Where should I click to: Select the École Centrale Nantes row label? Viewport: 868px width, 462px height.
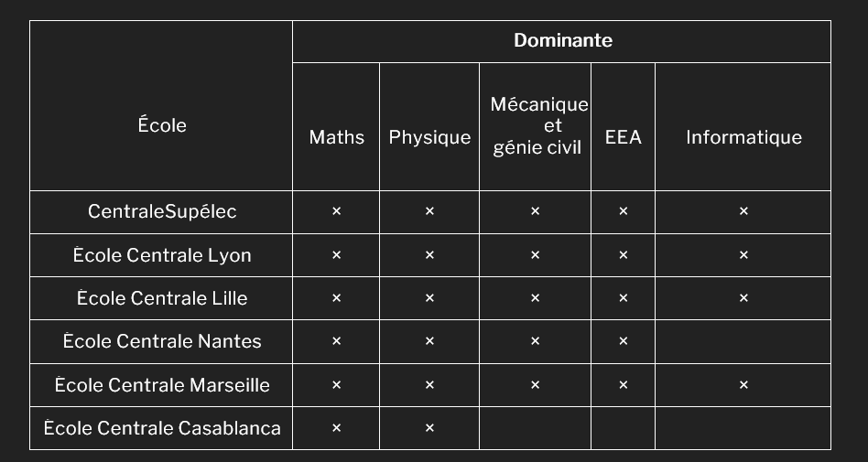coord(162,341)
